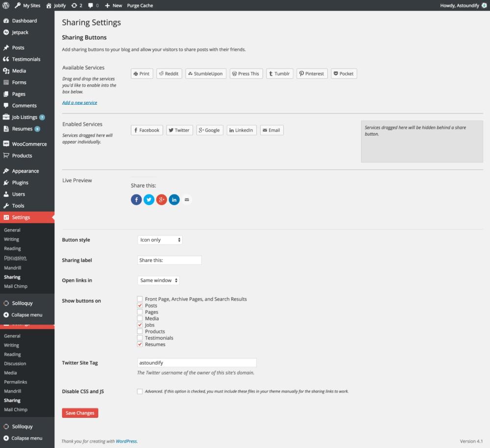Open the Button style dropdown
The height and width of the screenshot is (448, 490).
pyautogui.click(x=160, y=240)
